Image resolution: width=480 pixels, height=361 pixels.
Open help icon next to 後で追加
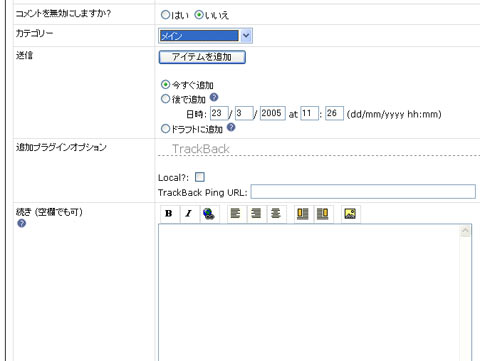tap(214, 98)
